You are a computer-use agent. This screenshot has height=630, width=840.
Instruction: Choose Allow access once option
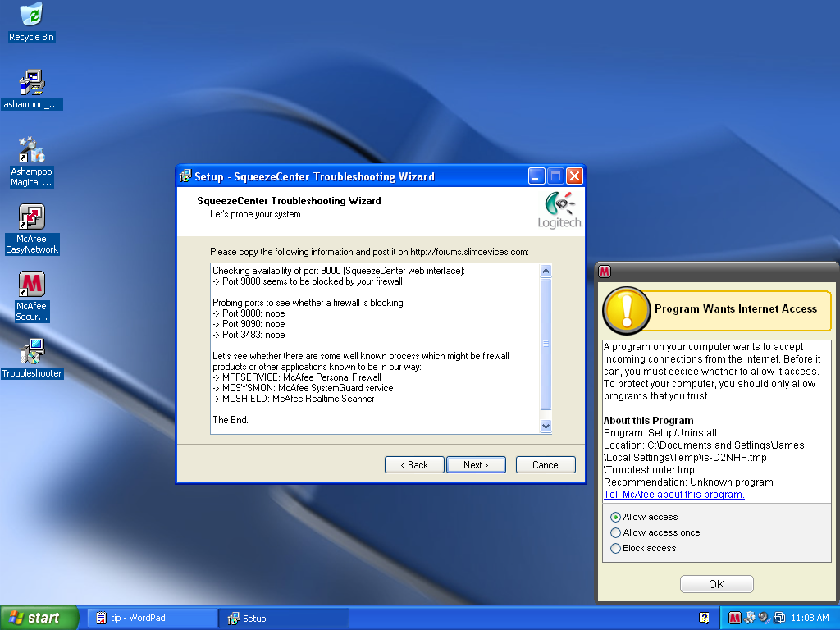click(616, 533)
